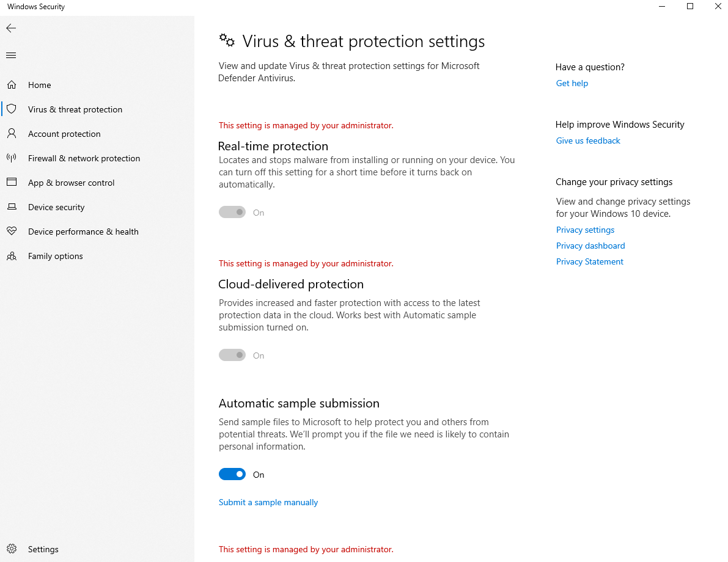The width and height of the screenshot is (728, 562).
Task: Turn off Automatic sample submission
Action: 232,475
